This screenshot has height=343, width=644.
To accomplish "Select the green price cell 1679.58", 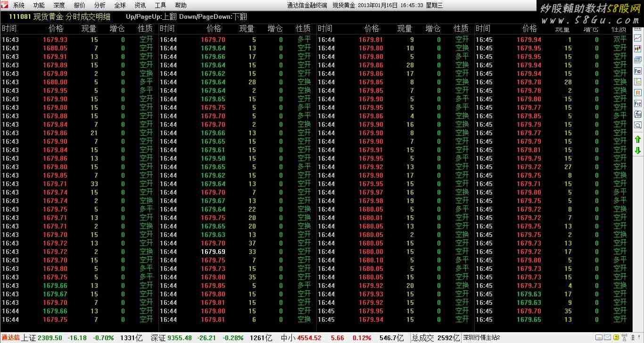I will coord(213,158).
